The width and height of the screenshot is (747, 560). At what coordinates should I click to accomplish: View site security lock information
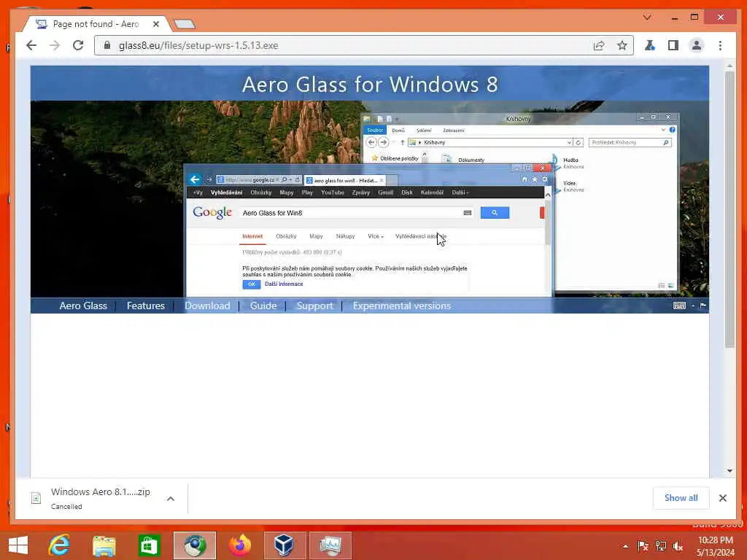pos(107,45)
